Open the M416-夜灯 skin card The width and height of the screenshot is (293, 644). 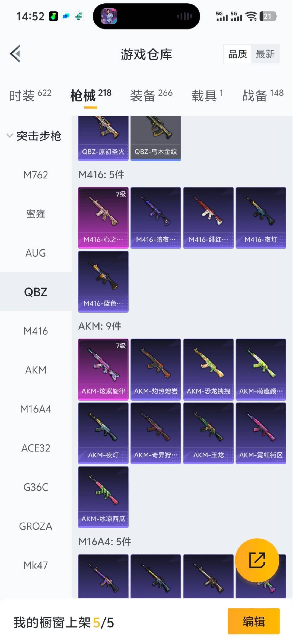[x=261, y=218]
